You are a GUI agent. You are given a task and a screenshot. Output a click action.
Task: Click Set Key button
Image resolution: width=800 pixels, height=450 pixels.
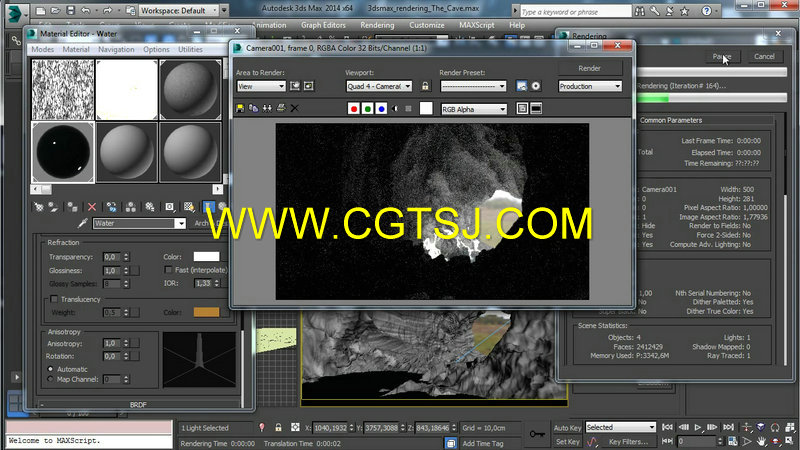567,442
